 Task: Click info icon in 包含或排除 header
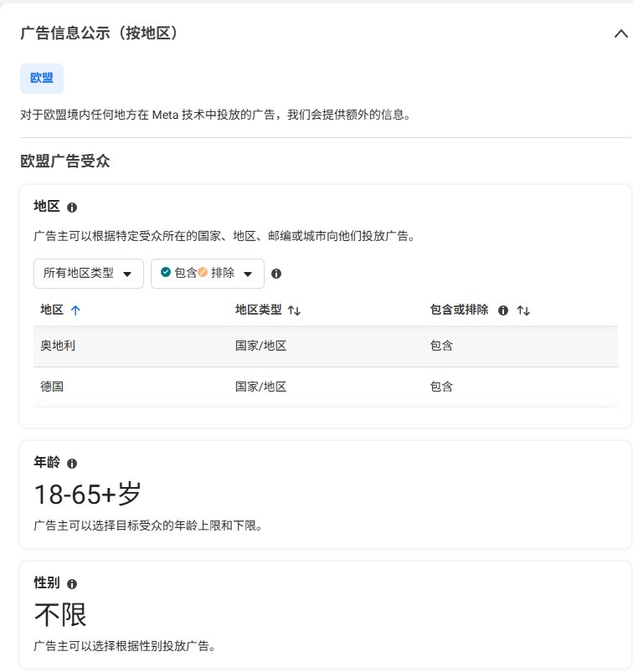[x=503, y=310]
